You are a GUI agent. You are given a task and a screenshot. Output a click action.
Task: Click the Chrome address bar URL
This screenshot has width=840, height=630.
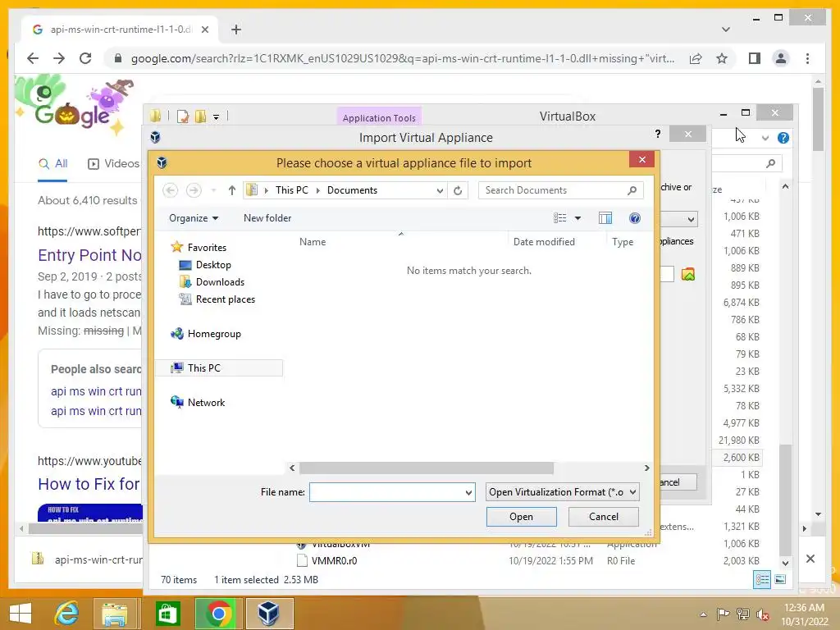(403, 58)
